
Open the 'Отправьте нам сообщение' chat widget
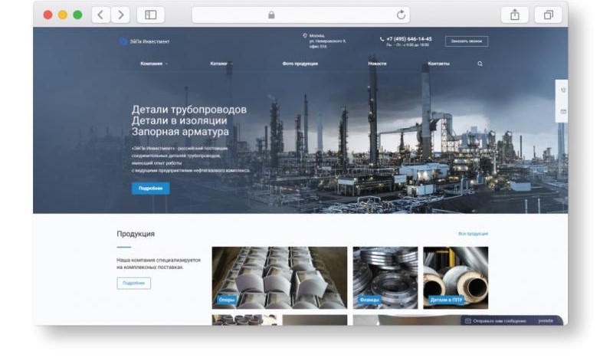[x=512, y=320]
